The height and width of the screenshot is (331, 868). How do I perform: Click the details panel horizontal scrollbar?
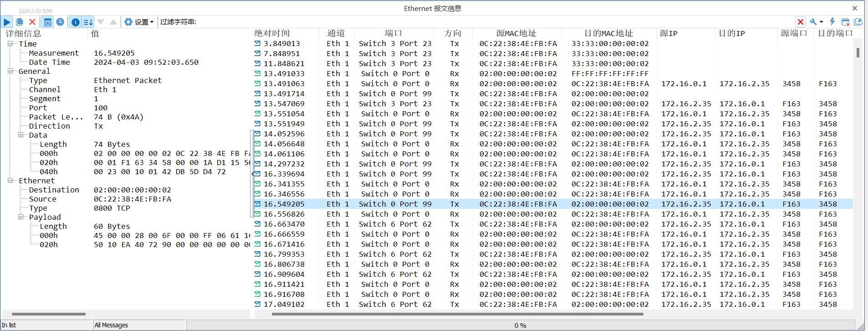click(49, 314)
